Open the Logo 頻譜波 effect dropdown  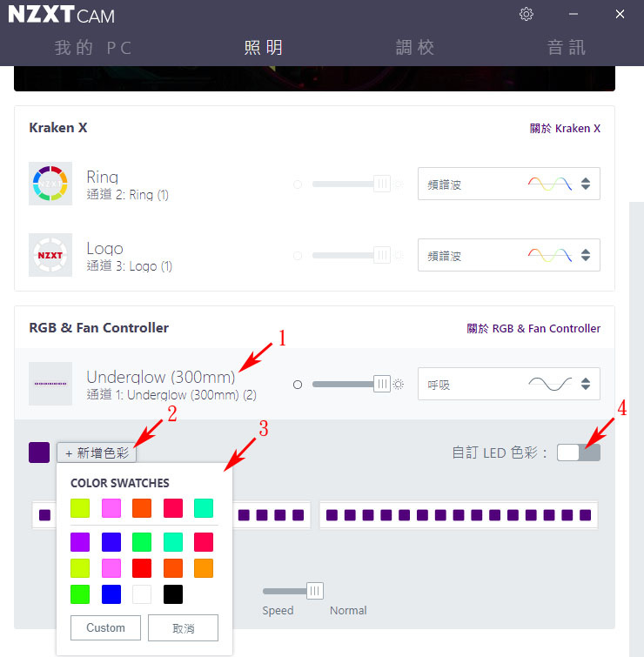point(508,255)
